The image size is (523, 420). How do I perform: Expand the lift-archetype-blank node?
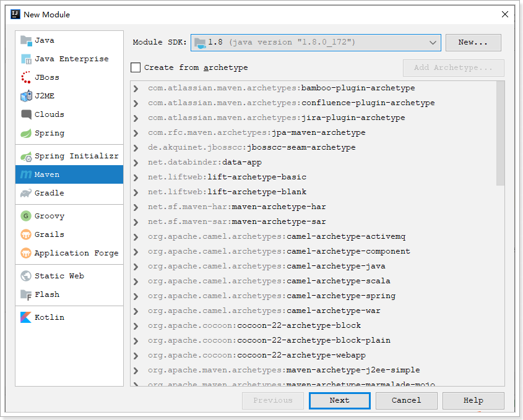(x=136, y=192)
